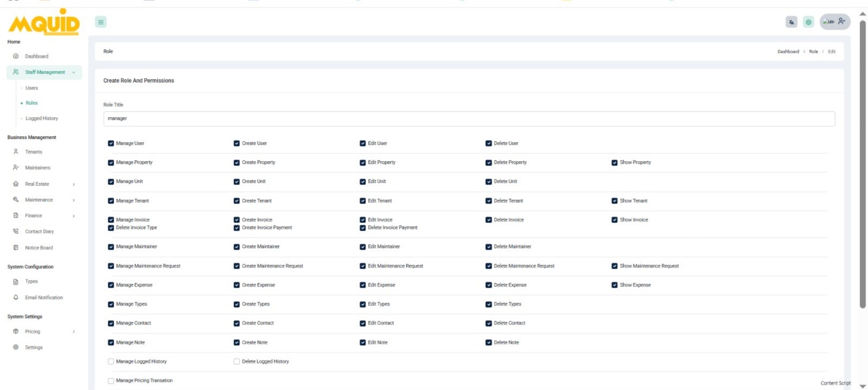Click the Contact Diary phone icon
The width and height of the screenshot is (868, 390).
tap(16, 231)
